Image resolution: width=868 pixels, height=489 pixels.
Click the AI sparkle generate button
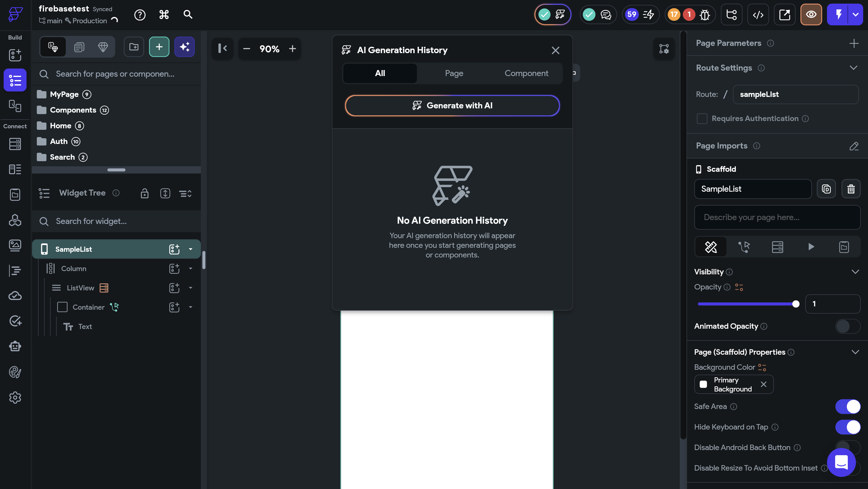[184, 47]
